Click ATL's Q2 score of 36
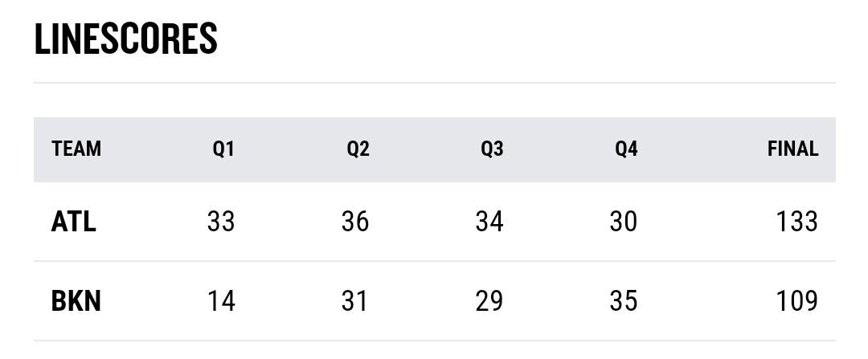The width and height of the screenshot is (868, 359). pyautogui.click(x=355, y=222)
